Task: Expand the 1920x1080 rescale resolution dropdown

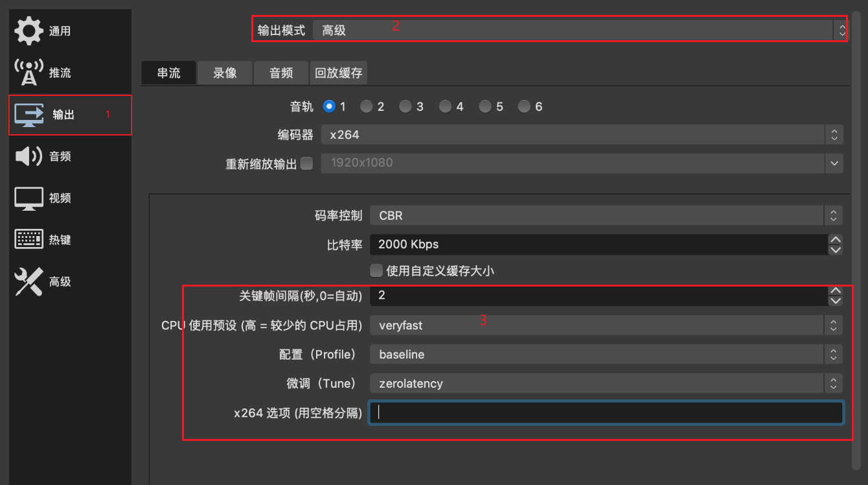Action: coord(582,163)
